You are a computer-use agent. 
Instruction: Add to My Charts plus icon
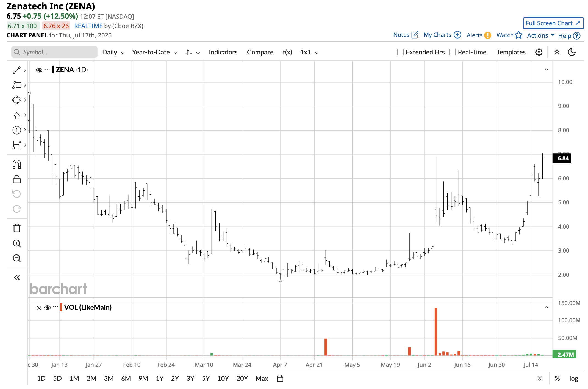457,35
